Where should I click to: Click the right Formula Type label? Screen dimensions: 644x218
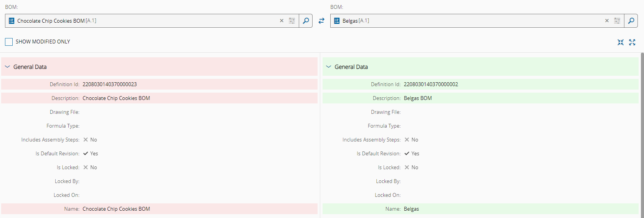tap(384, 126)
